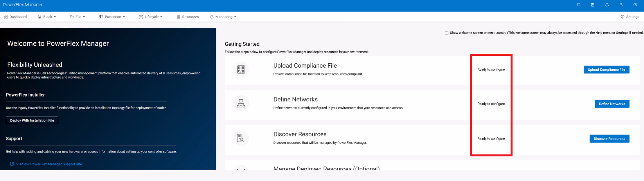Viewport: 644px width, 181px height.
Task: Open Settings with the gear icon
Action: [630, 17]
